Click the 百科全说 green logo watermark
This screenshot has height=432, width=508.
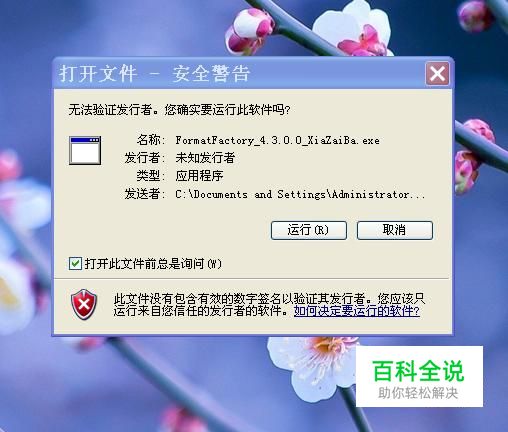click(x=418, y=370)
